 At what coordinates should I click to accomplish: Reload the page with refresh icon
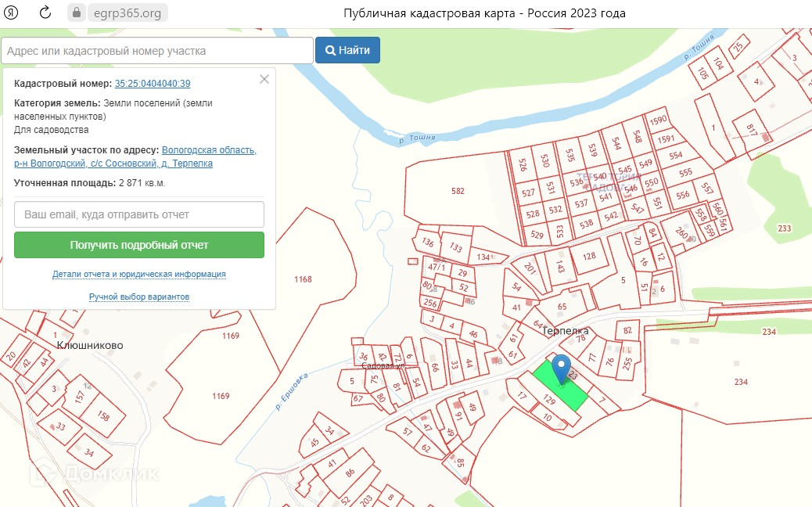point(45,13)
